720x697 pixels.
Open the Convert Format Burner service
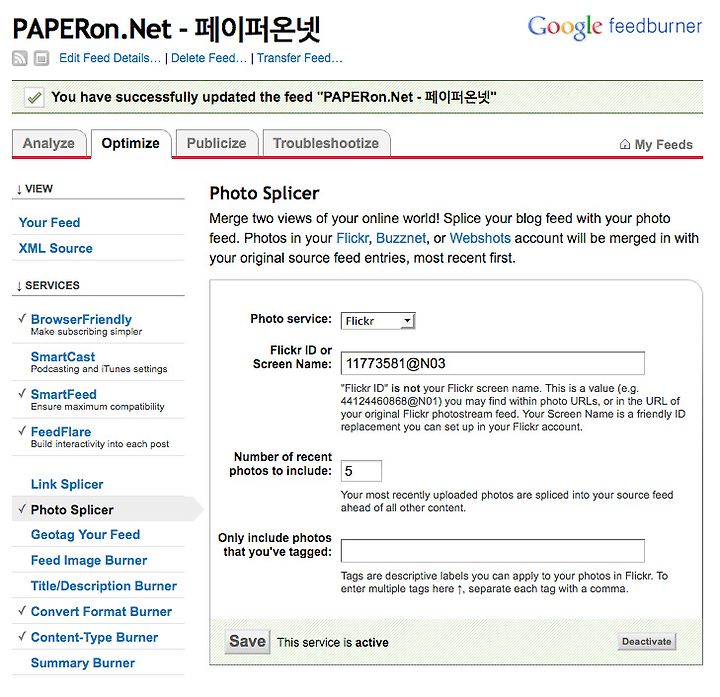(x=101, y=612)
